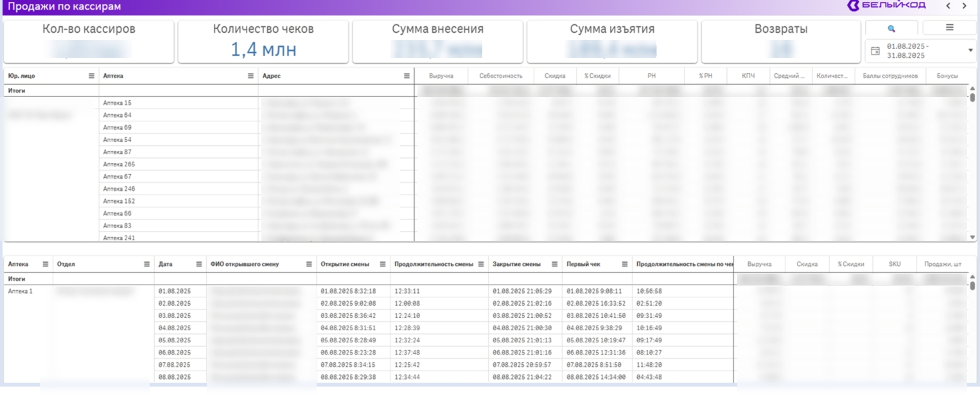This screenshot has height=395, width=980.
Task: Select date cell 03.08.2025
Action: [175, 315]
